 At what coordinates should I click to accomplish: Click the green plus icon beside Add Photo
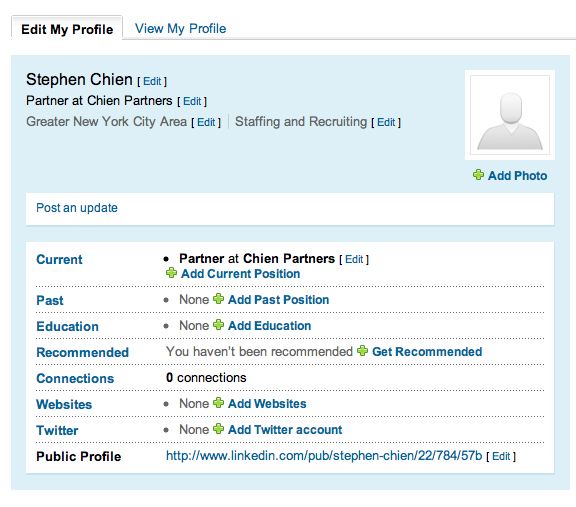point(478,175)
